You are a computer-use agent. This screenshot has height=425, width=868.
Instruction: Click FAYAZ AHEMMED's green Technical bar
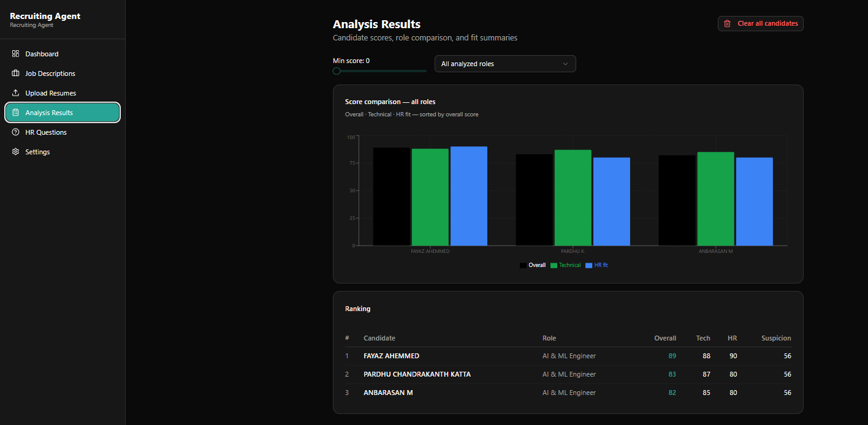(x=430, y=197)
